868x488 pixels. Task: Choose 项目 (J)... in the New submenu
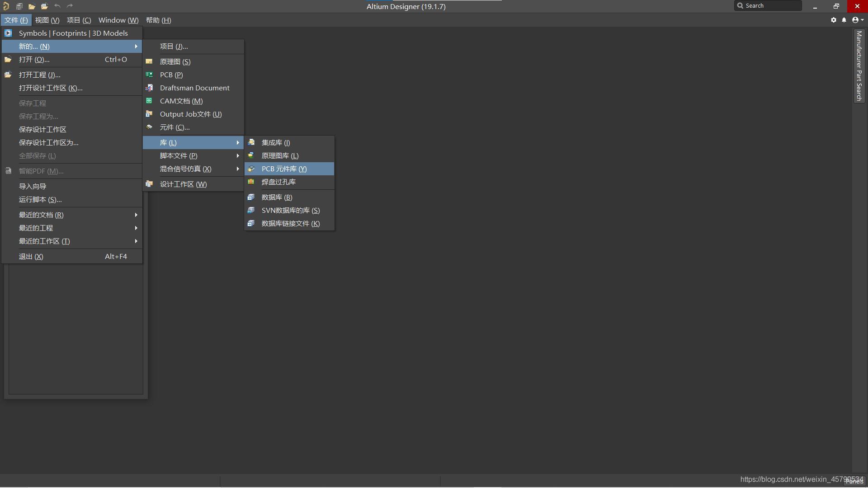[193, 46]
